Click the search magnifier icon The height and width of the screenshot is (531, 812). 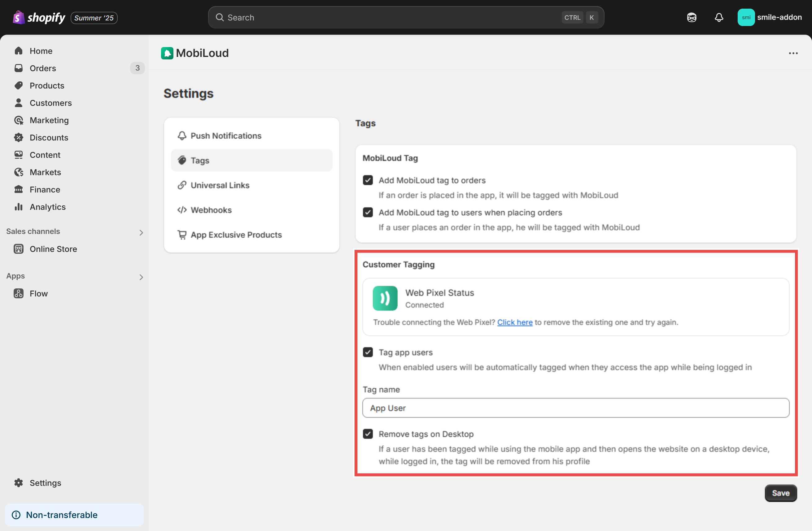220,17
